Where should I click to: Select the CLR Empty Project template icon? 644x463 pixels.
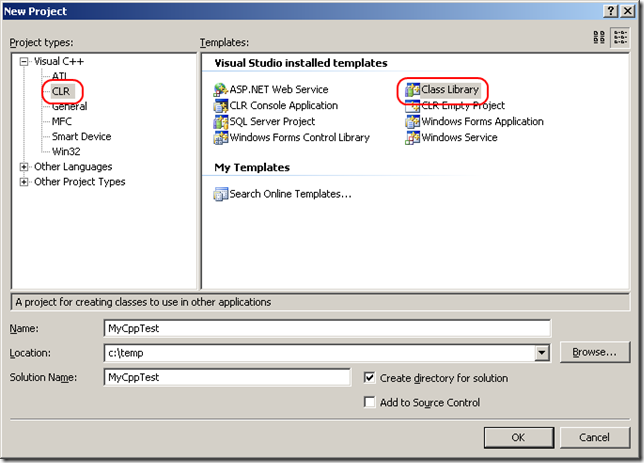pos(412,106)
